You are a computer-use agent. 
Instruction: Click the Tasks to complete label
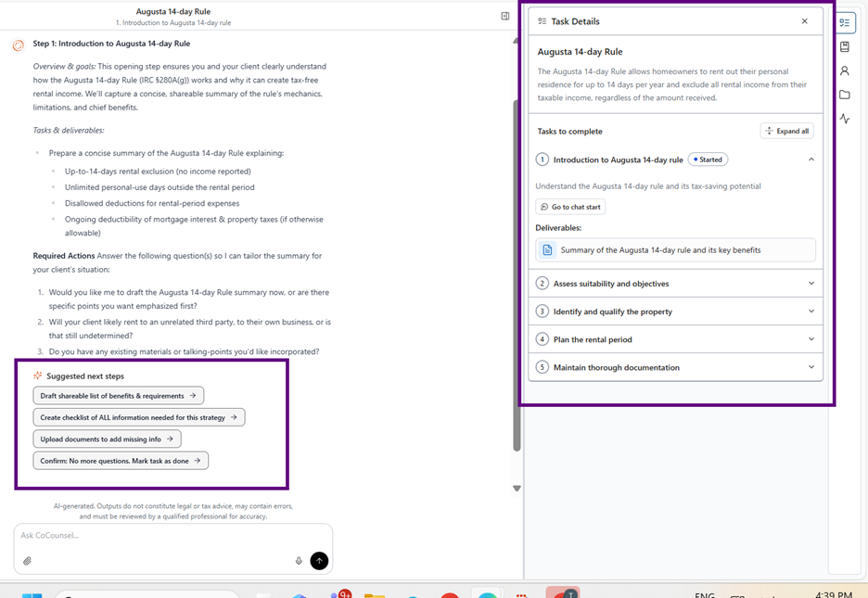tap(569, 131)
